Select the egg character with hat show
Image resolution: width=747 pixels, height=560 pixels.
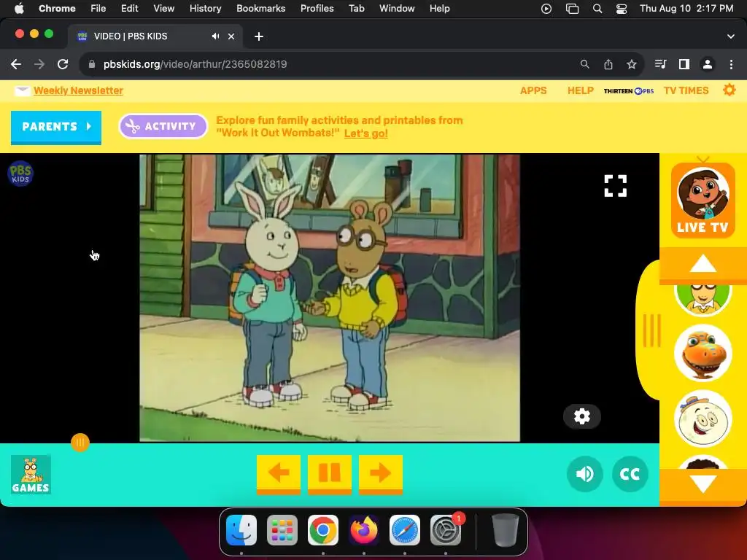703,419
